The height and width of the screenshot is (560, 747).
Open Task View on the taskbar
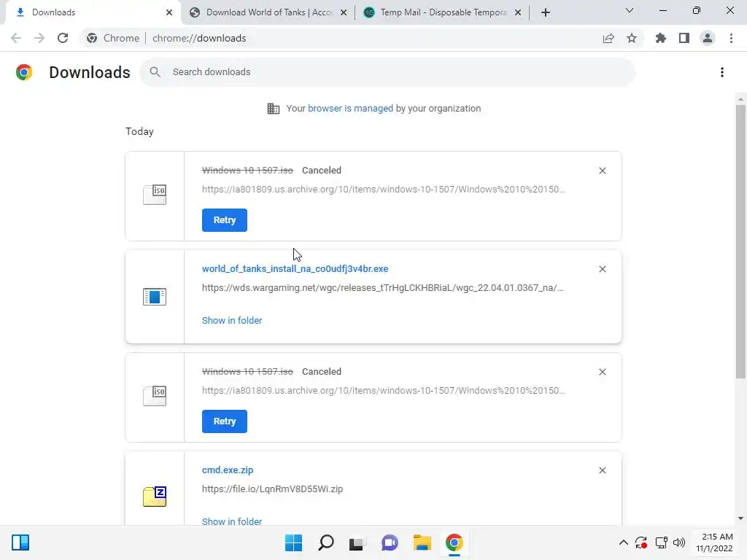(x=357, y=542)
